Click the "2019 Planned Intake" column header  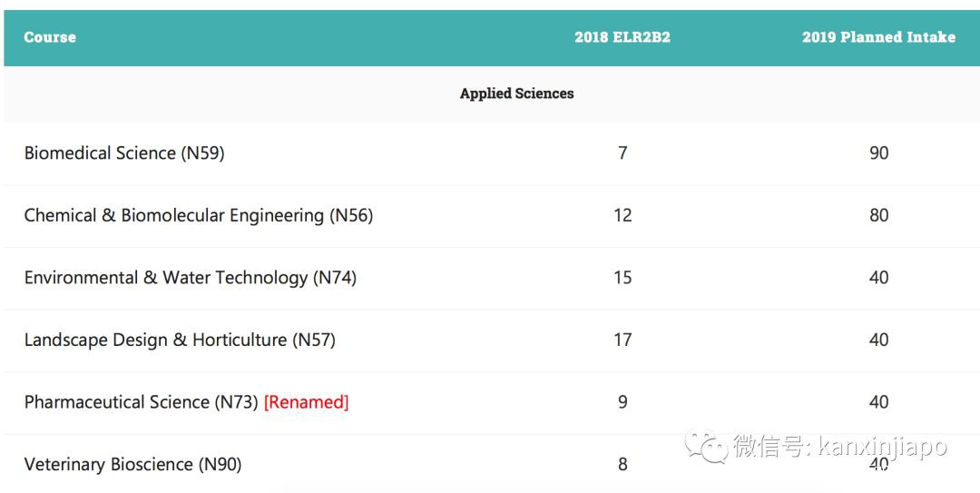tap(878, 37)
